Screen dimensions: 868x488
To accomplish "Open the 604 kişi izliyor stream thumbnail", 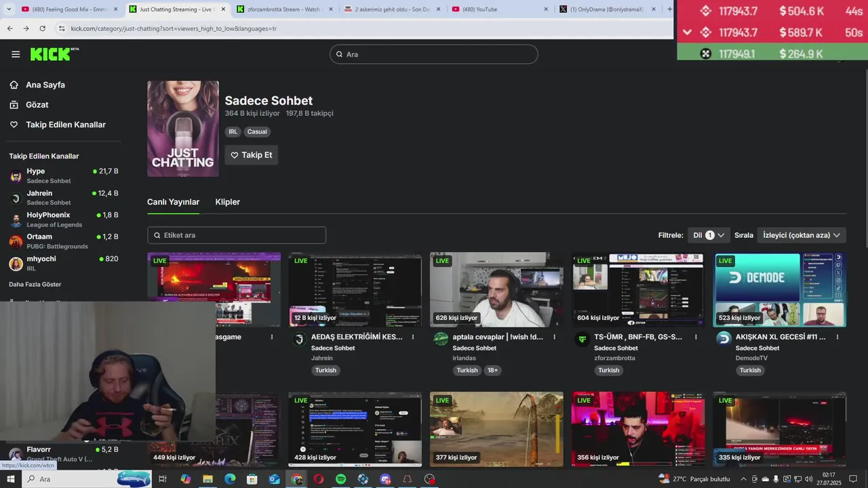I will pyautogui.click(x=638, y=289).
